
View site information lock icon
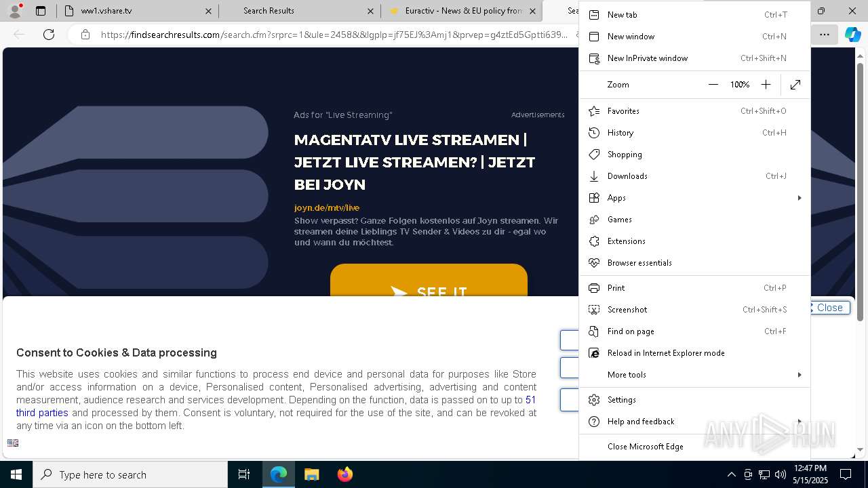(x=85, y=35)
